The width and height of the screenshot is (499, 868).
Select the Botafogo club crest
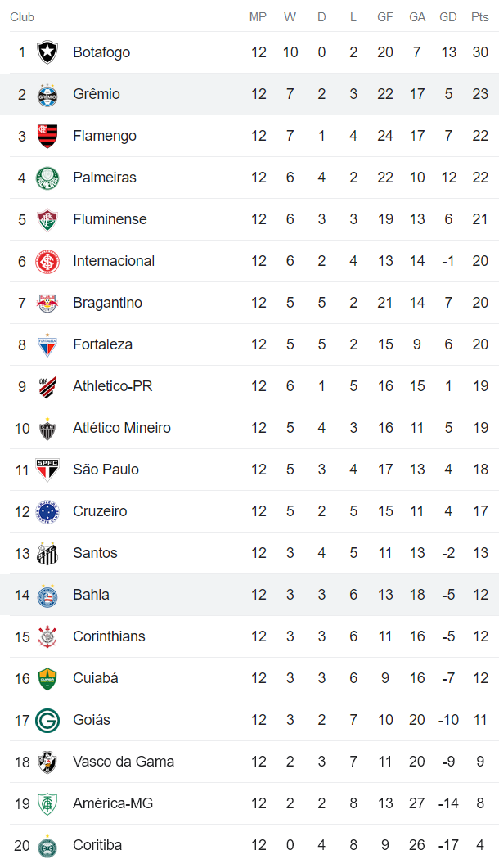pyautogui.click(x=48, y=52)
